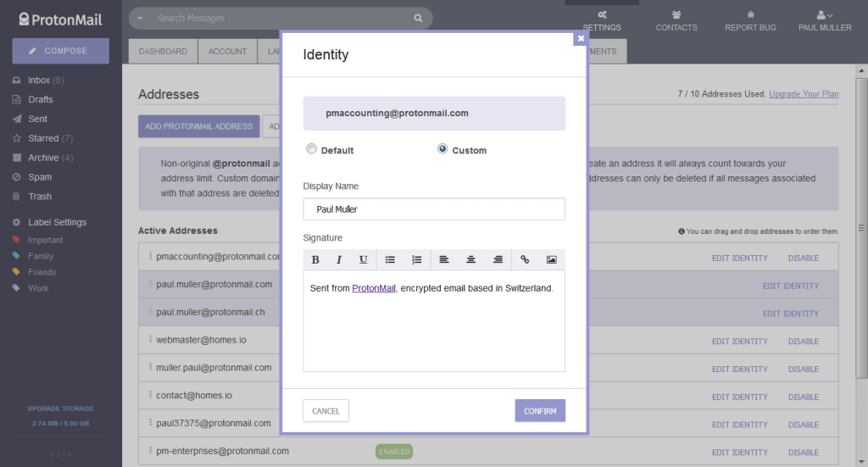Click the page vertical scrollbar
This screenshot has height=467, width=868.
[861, 228]
